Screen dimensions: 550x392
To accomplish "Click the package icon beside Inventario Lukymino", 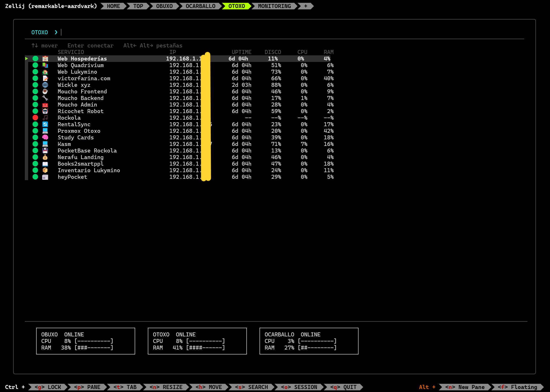I will [45, 170].
